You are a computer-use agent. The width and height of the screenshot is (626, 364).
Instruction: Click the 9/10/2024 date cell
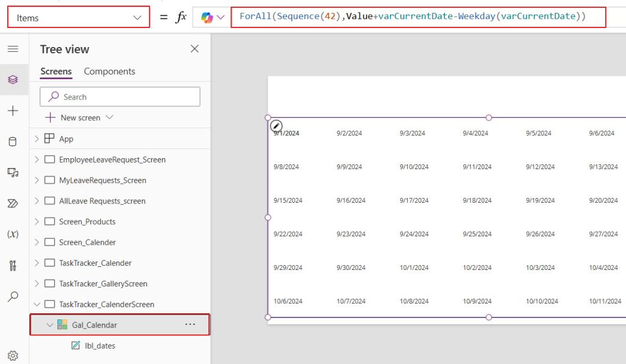click(414, 167)
